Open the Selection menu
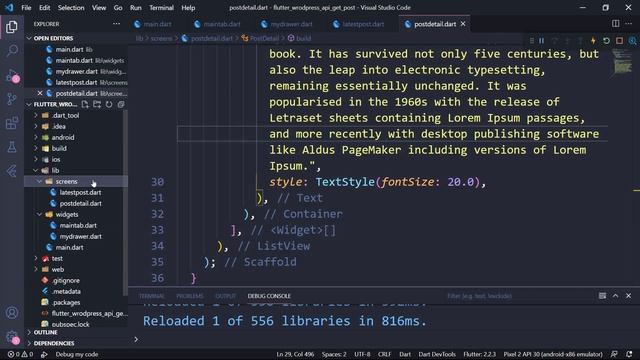640x360 pixels. pyautogui.click(x=71, y=8)
